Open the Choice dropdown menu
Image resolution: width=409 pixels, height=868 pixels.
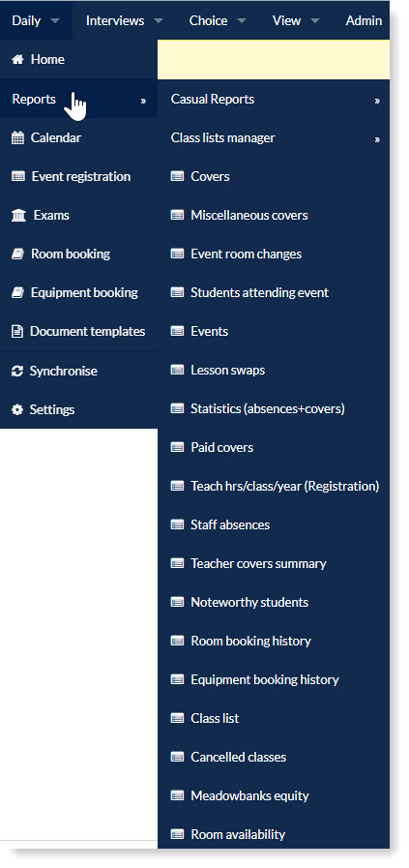218,20
